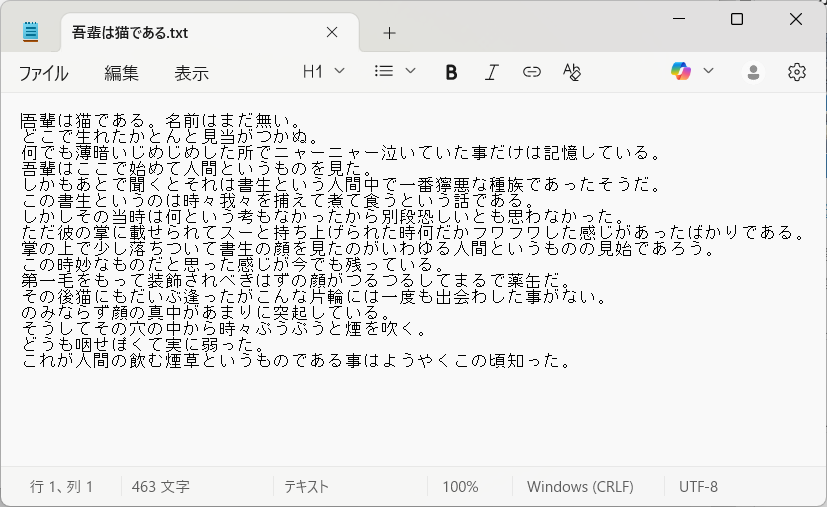This screenshot has height=507, width=827.
Task: Click the line starting この時妙なものだと
Action: (234, 264)
